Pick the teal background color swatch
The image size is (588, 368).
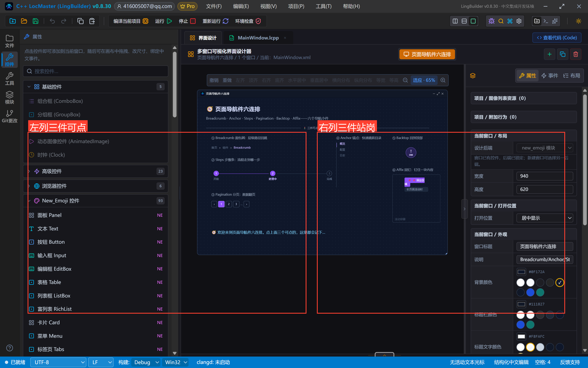point(540,292)
